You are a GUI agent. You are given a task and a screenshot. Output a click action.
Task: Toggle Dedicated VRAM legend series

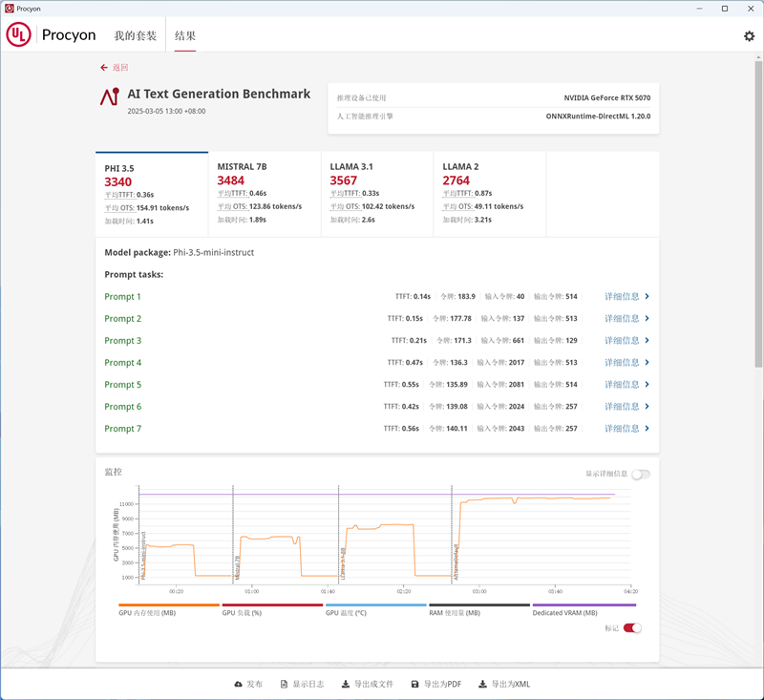coord(584,609)
